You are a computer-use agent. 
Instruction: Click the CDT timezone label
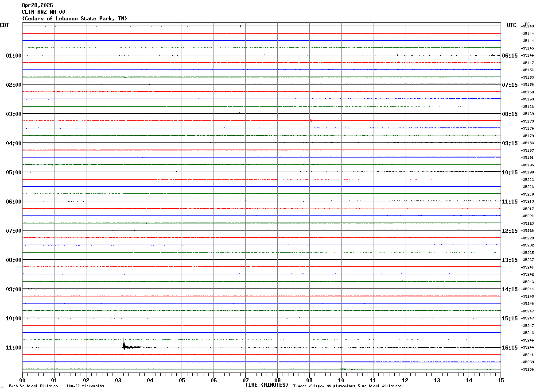tap(4, 25)
